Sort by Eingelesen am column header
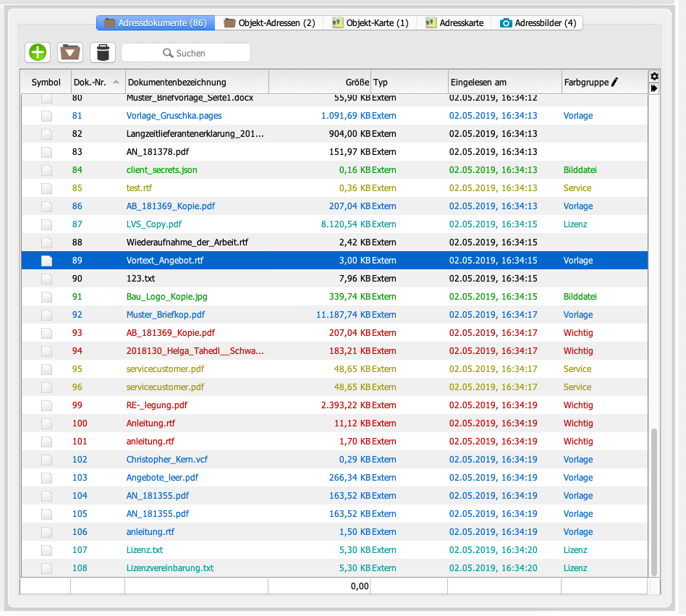Viewport: 686px width, 616px height. point(505,82)
